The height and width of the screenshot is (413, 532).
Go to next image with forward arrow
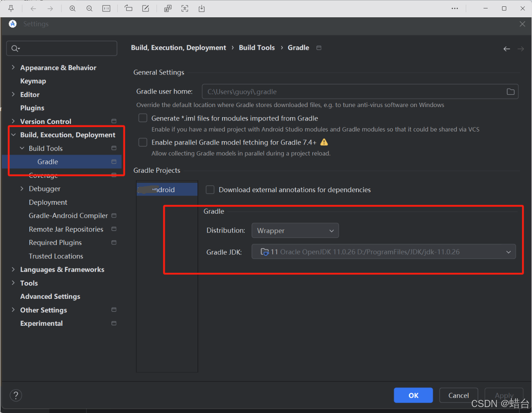coord(50,8)
